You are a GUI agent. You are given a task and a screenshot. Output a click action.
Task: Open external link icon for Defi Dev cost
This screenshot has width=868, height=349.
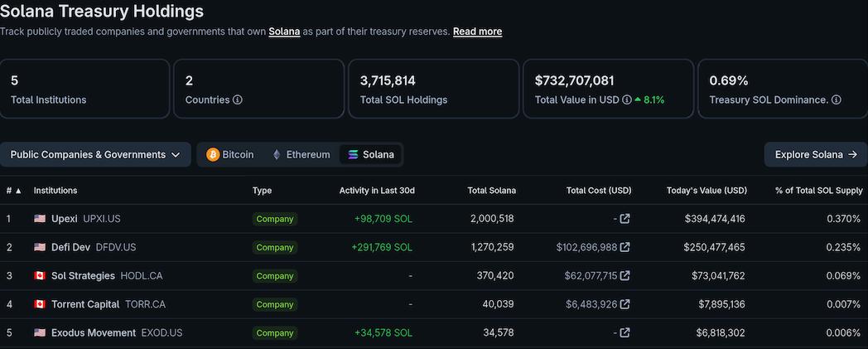[x=625, y=247]
